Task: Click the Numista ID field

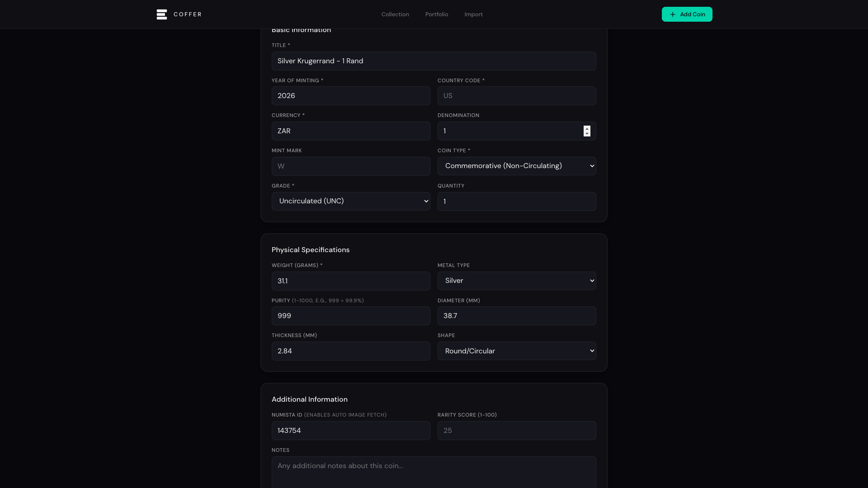Action: click(x=350, y=431)
